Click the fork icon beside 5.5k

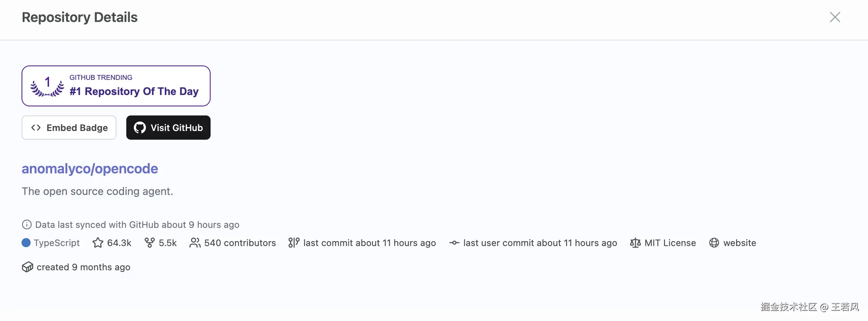click(x=150, y=243)
